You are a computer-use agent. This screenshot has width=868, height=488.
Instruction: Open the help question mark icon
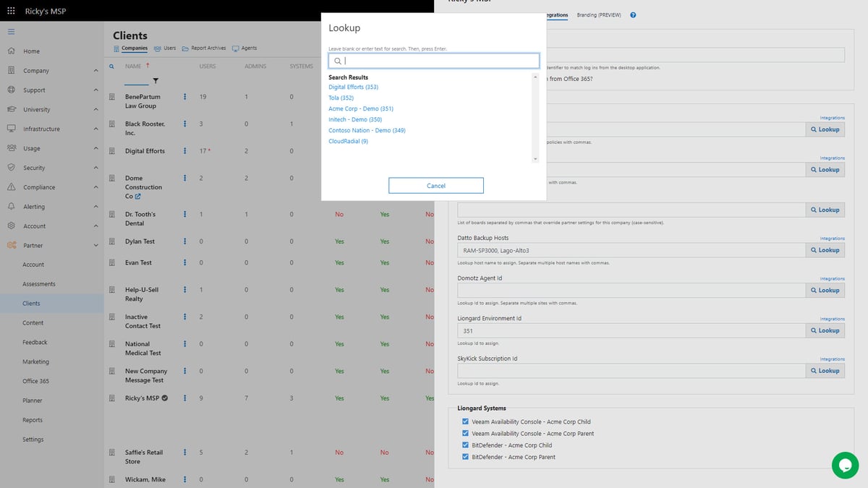(634, 14)
